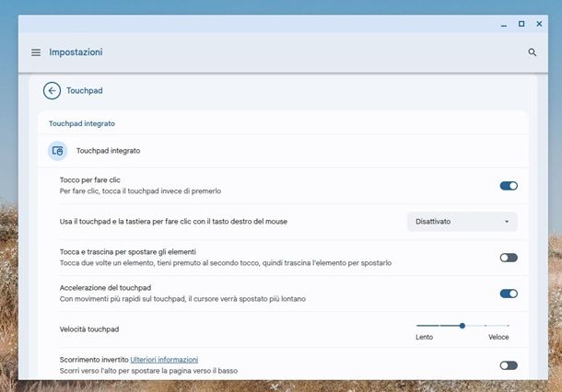Click 'Con movimenti più rapidi' description
Viewport: 562px width, 392px height.
tap(182, 299)
